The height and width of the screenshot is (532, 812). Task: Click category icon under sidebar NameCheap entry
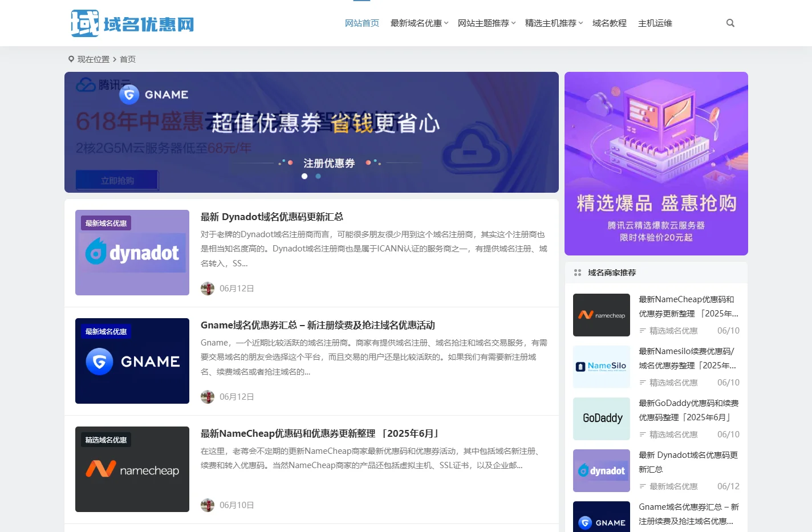pos(643,331)
